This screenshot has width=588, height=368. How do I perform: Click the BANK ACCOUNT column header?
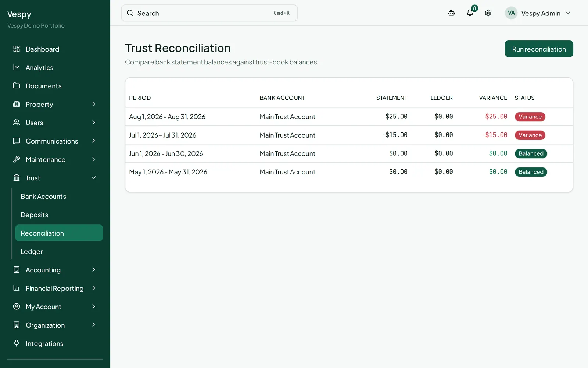coord(282,98)
